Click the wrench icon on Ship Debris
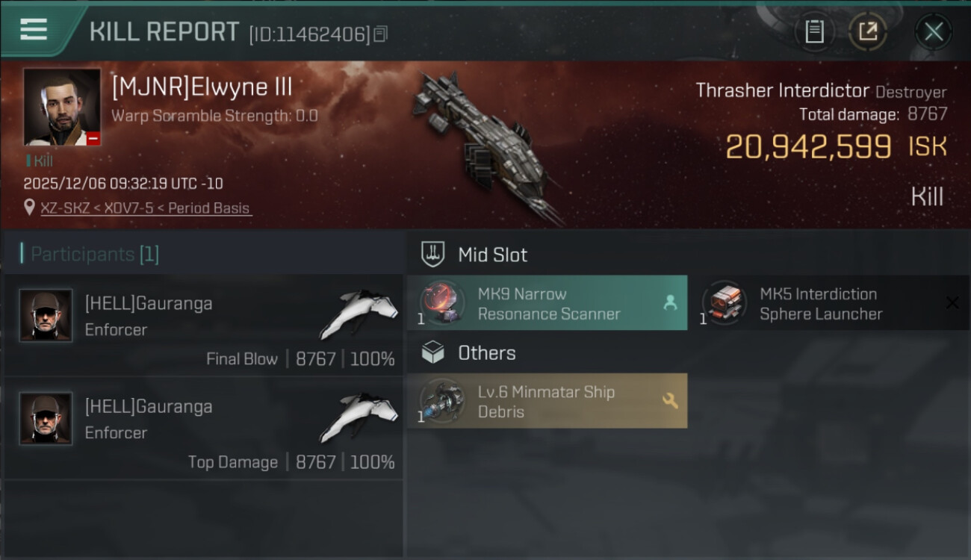Screen dimensions: 971x560 (x=670, y=401)
